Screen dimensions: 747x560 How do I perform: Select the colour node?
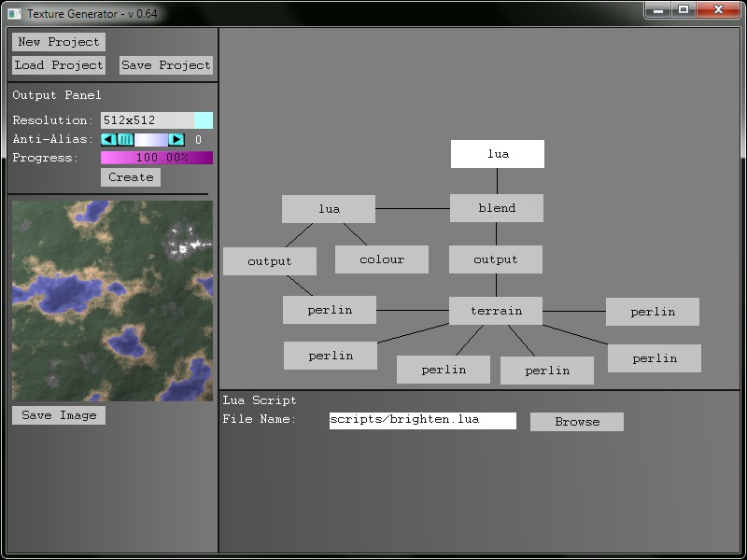[x=381, y=259]
